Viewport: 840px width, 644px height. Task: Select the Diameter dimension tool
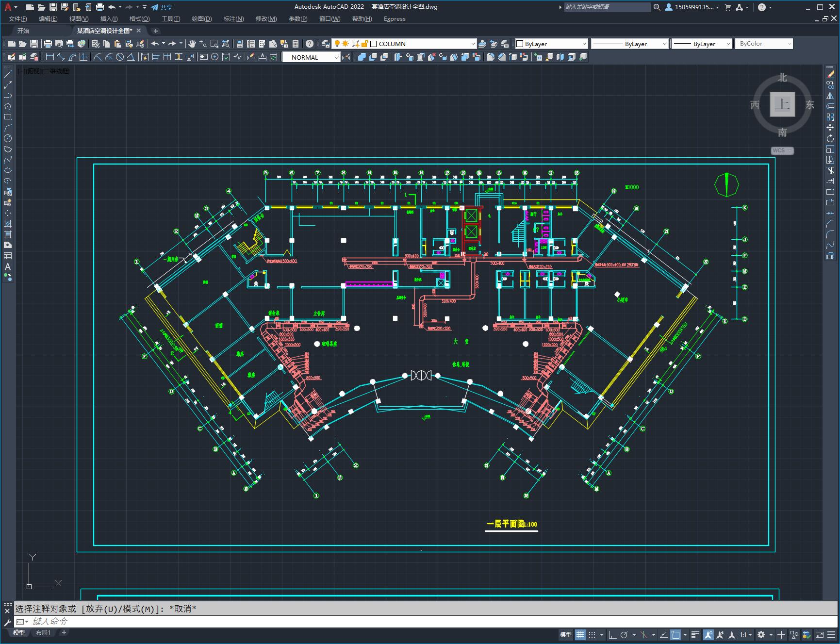[x=120, y=57]
